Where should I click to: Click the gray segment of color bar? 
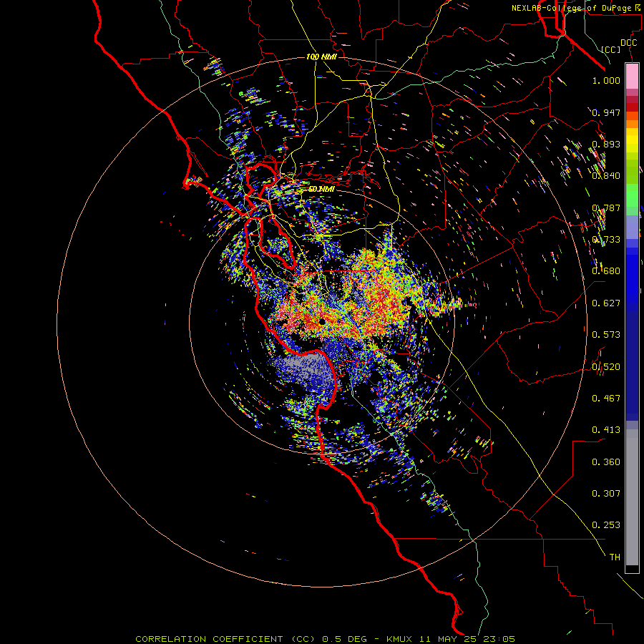tap(632, 497)
